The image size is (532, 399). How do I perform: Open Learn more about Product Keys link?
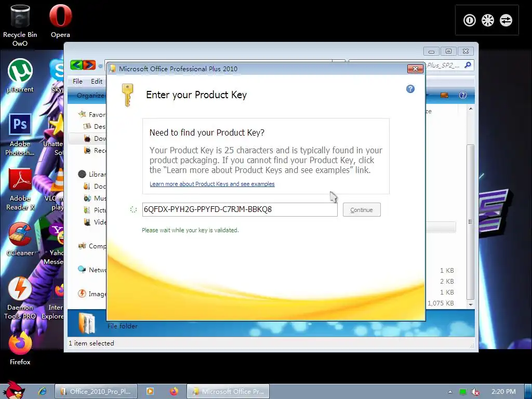212,184
